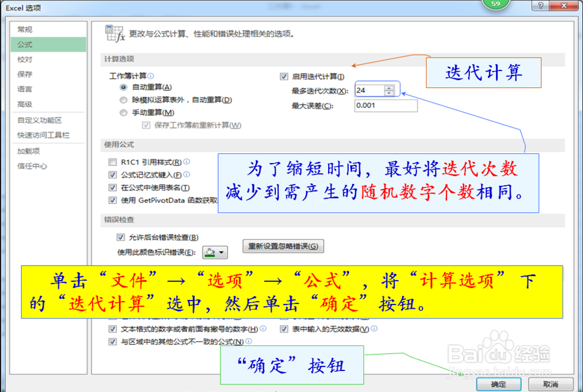
Task: Enable the R1C1 引用样式 checkbox
Action: tap(112, 161)
